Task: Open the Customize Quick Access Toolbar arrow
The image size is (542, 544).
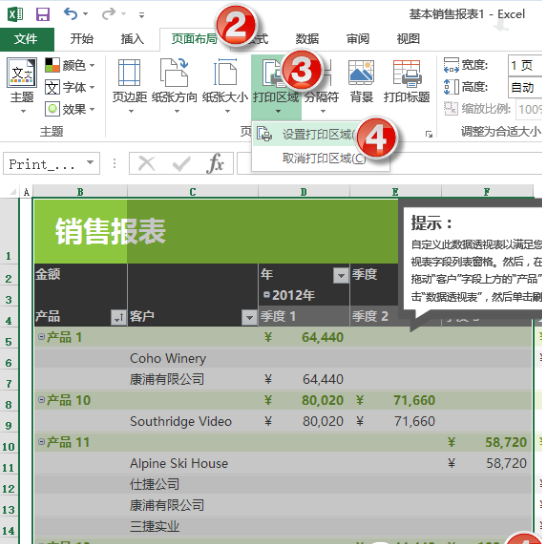Action: click(x=142, y=15)
